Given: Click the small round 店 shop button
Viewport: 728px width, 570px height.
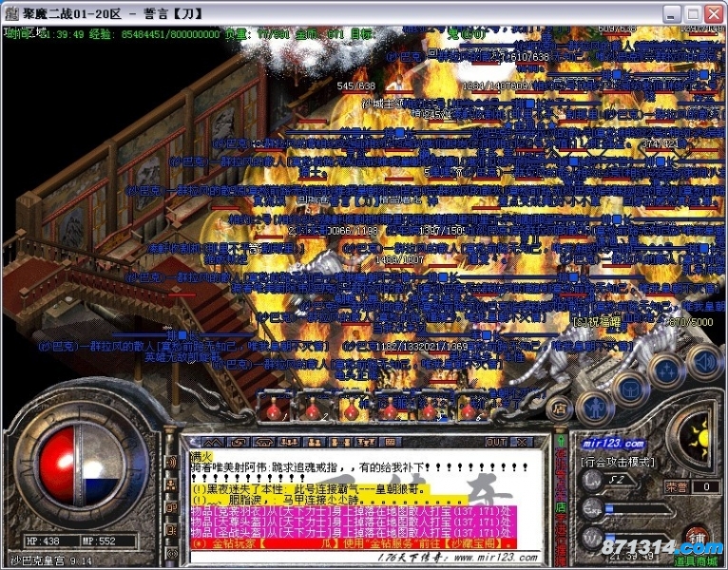Looking at the screenshot, I should pos(559,408).
